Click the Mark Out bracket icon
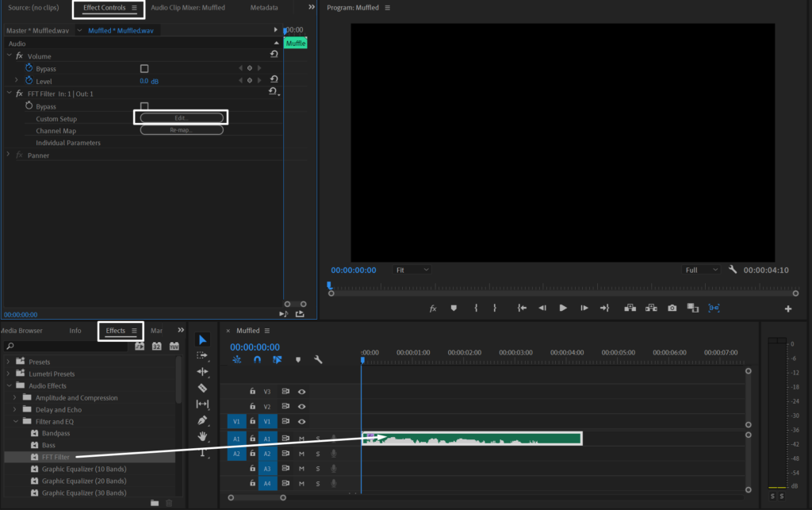The width and height of the screenshot is (812, 510). [x=495, y=308]
